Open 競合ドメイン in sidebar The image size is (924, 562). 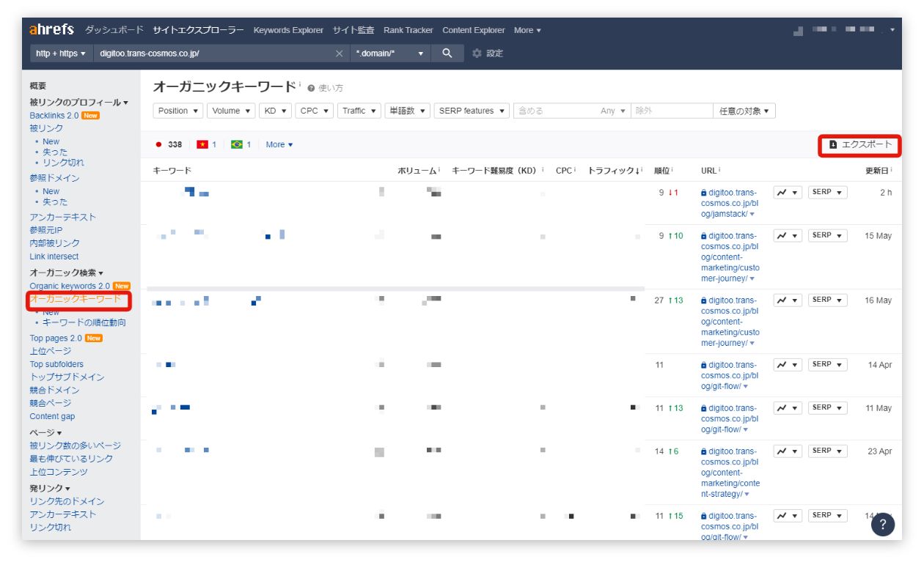coord(54,390)
